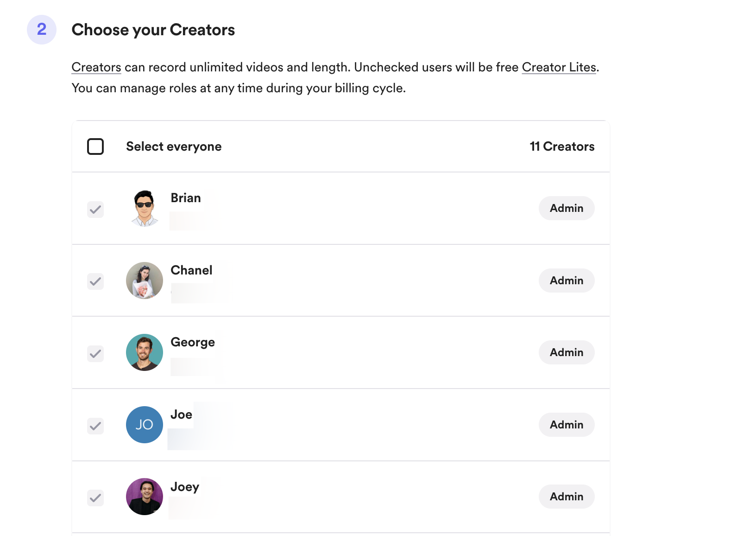Viewport: 756px width, 536px height.
Task: Click George's Admin role badge
Action: 566,352
